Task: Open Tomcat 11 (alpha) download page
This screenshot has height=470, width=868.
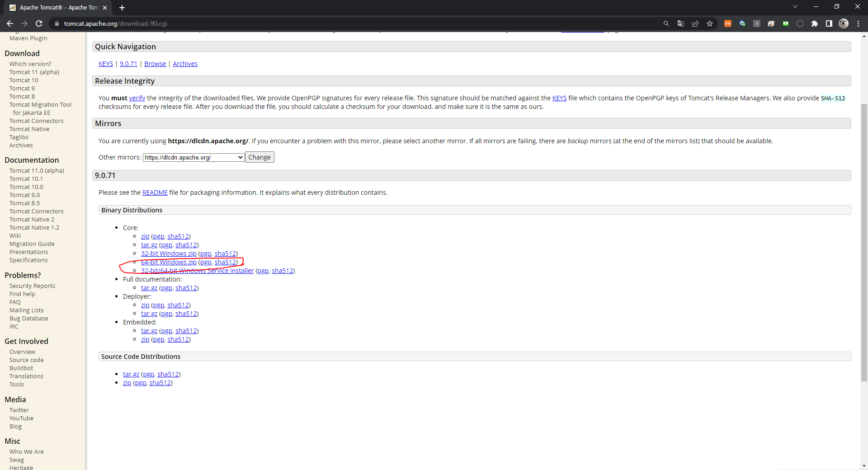Action: (x=34, y=72)
